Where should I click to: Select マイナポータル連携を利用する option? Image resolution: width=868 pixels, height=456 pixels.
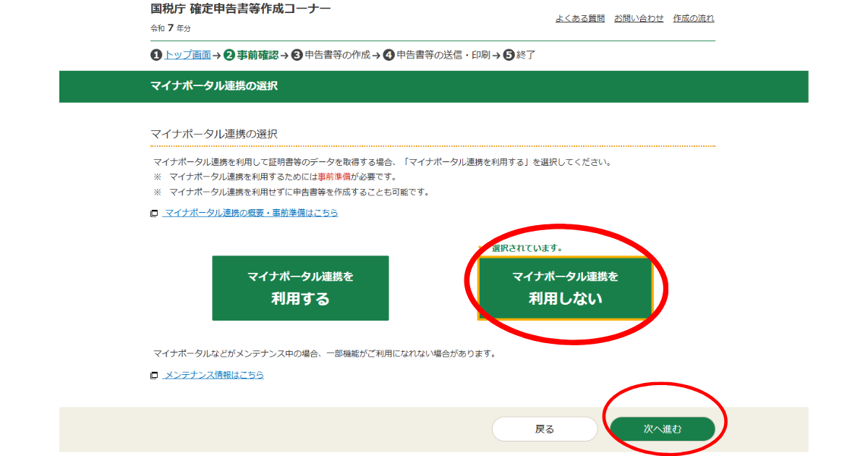tap(300, 288)
